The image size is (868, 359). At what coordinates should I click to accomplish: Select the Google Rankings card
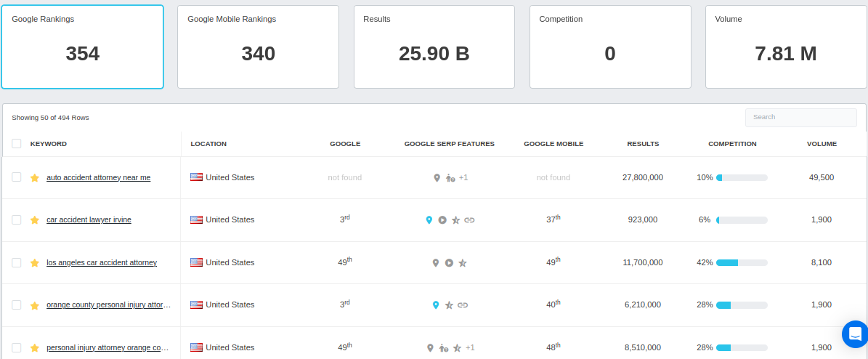point(82,47)
